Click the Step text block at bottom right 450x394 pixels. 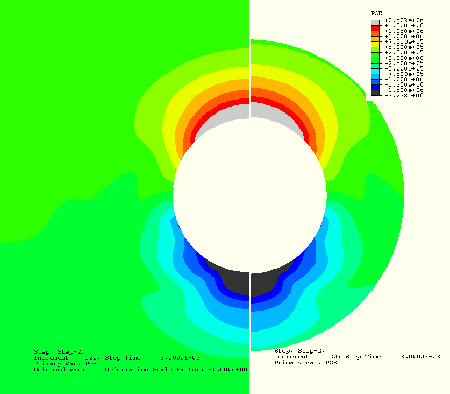(357, 357)
